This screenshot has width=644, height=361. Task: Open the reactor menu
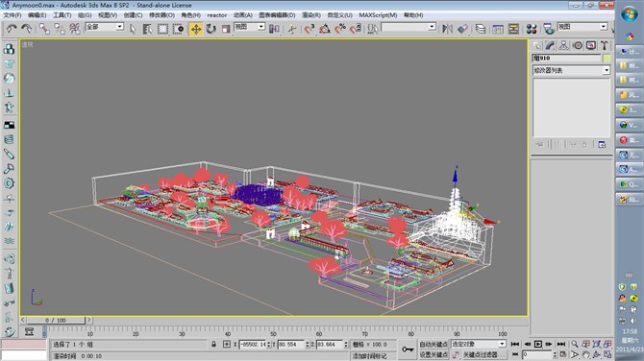217,15
